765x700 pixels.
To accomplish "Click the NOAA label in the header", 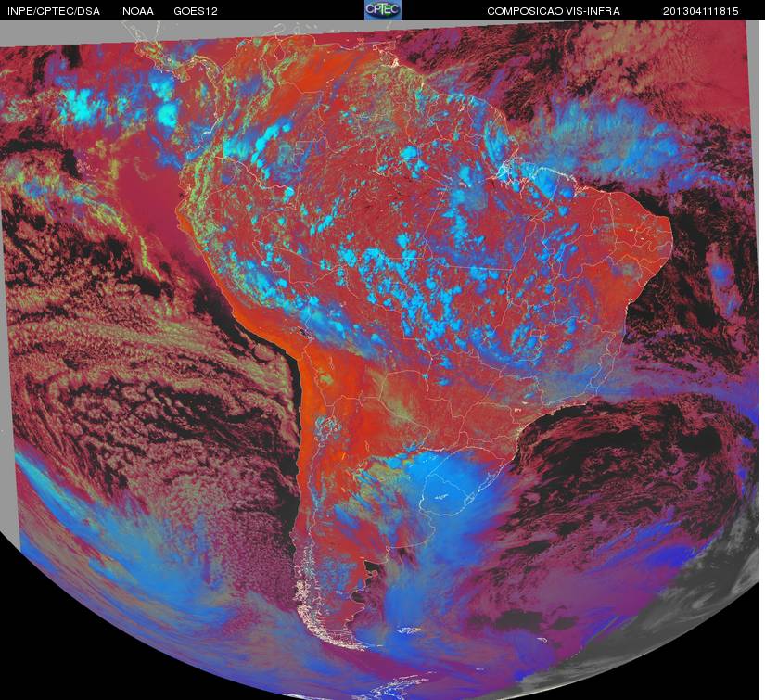I will pos(138,11).
